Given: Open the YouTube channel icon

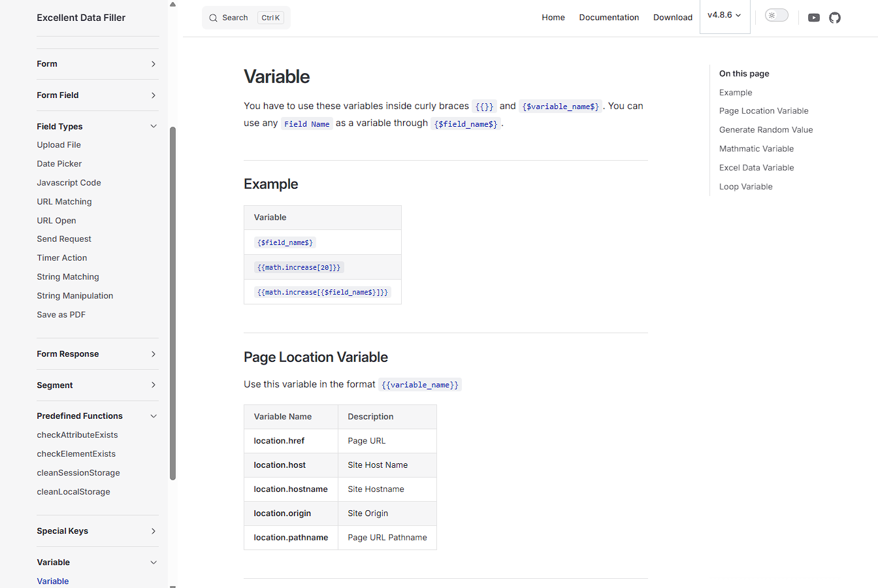Looking at the screenshot, I should pyautogui.click(x=813, y=18).
